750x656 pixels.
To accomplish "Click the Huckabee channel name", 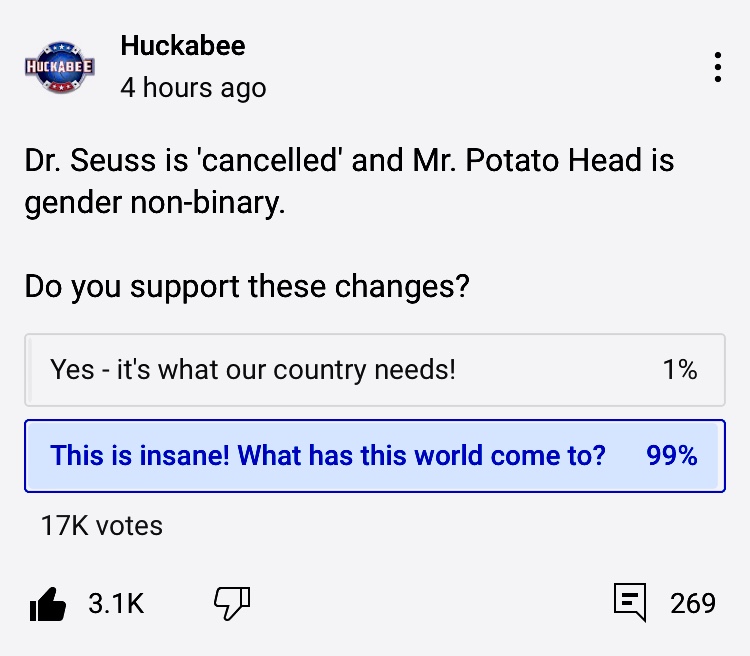I will tap(182, 45).
